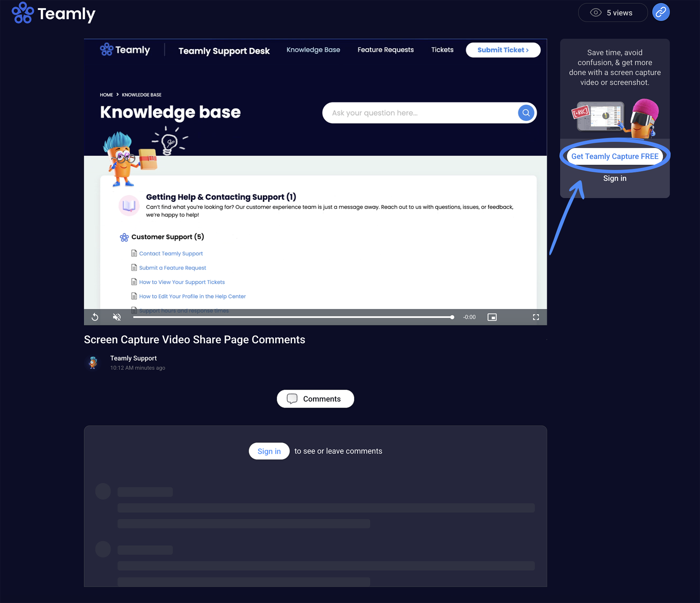
Task: Click document icon beside Contact Teamly Support
Action: (x=134, y=253)
